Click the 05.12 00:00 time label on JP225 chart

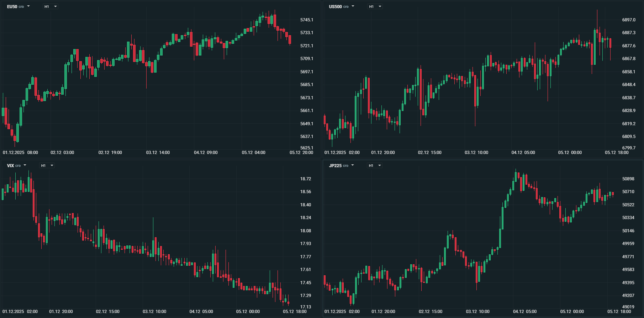pyautogui.click(x=572, y=312)
